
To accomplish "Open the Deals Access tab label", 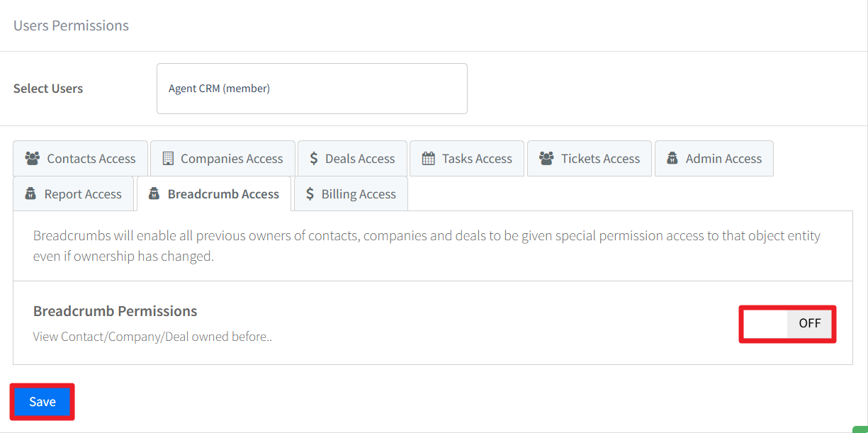I will click(360, 159).
